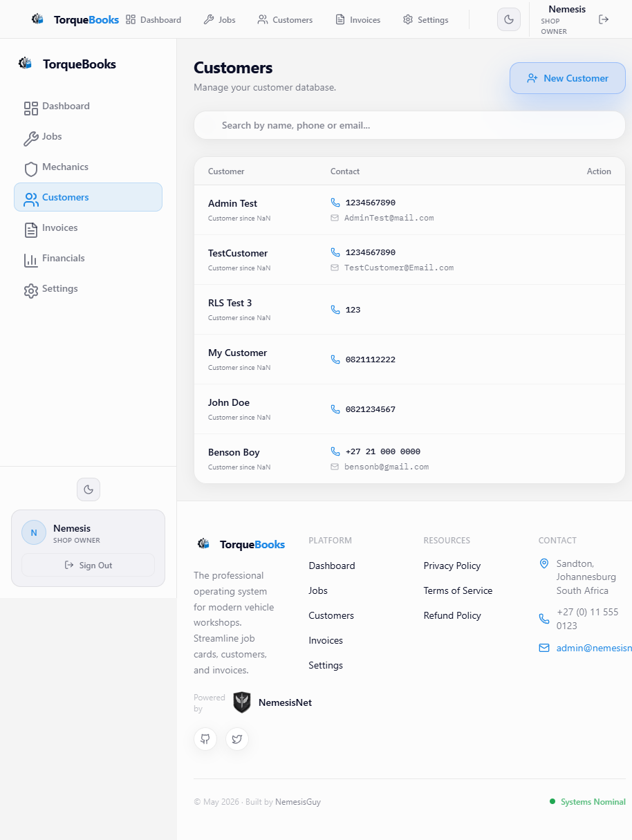Open footer Dashboard link
Screen dimensions: 632x840
point(332,566)
